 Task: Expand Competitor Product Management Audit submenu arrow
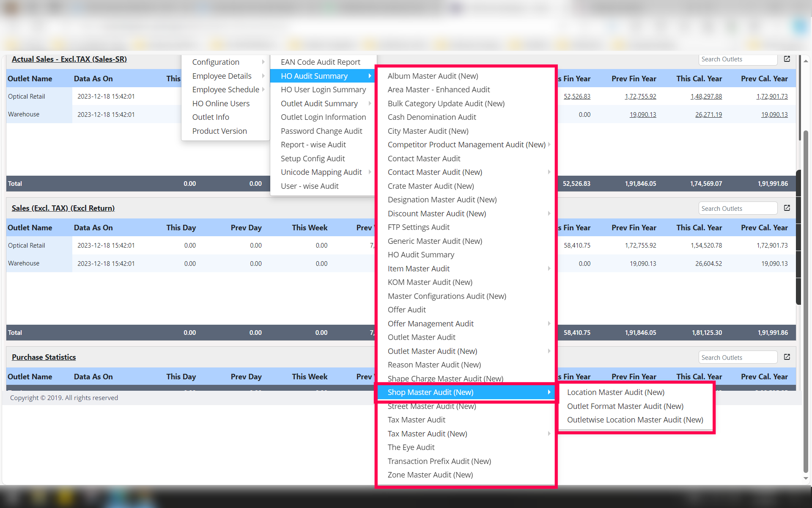point(549,145)
